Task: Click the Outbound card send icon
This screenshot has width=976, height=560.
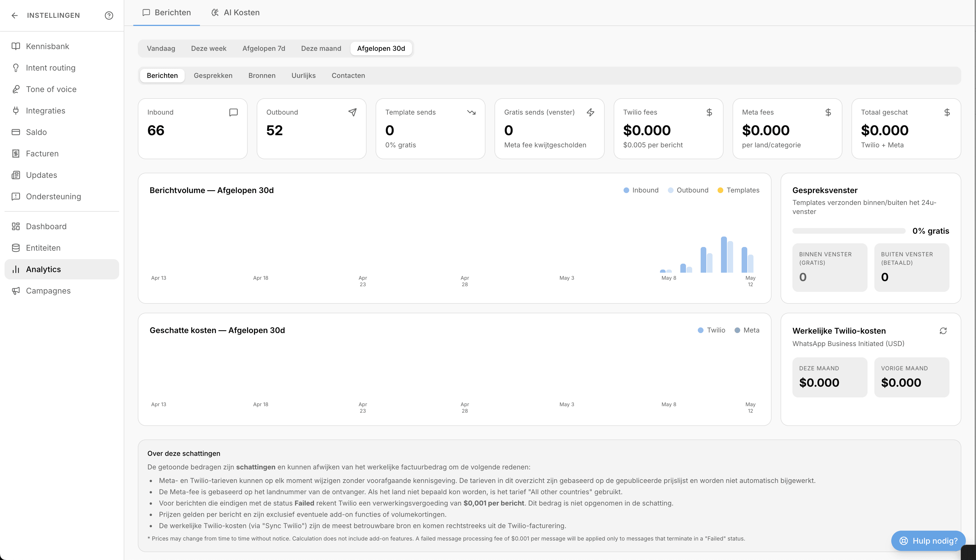Action: 352,112
